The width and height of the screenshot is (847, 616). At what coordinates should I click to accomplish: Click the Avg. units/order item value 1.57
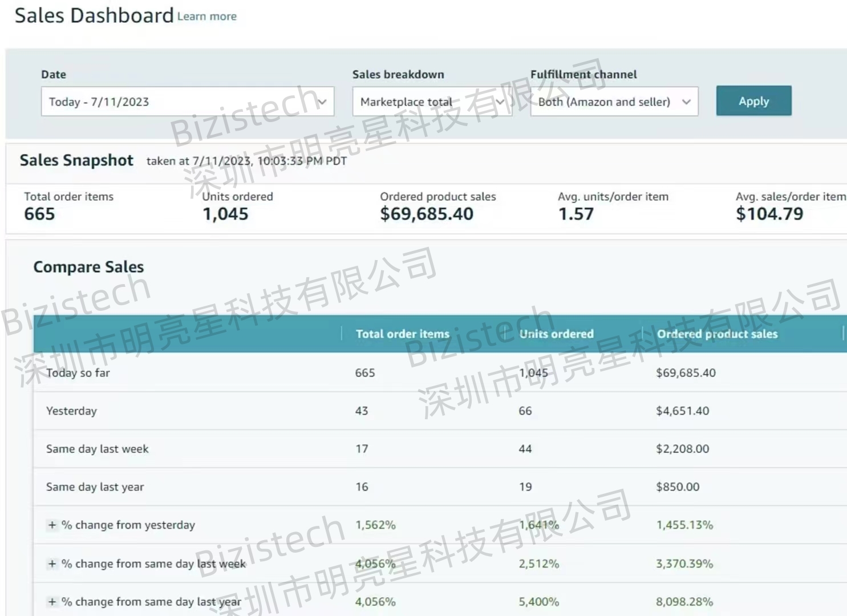click(576, 214)
